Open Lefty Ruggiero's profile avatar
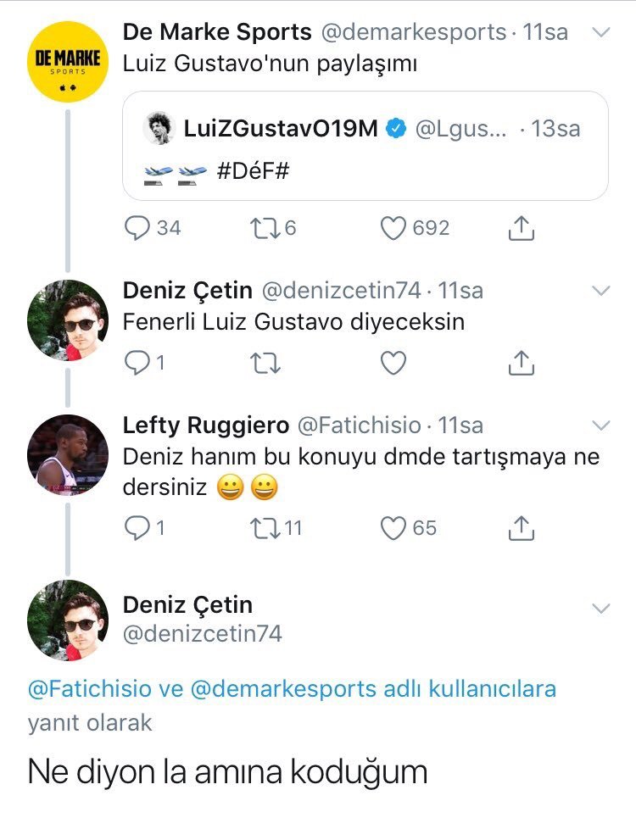Viewport: 636px width, 840px height. [68, 455]
